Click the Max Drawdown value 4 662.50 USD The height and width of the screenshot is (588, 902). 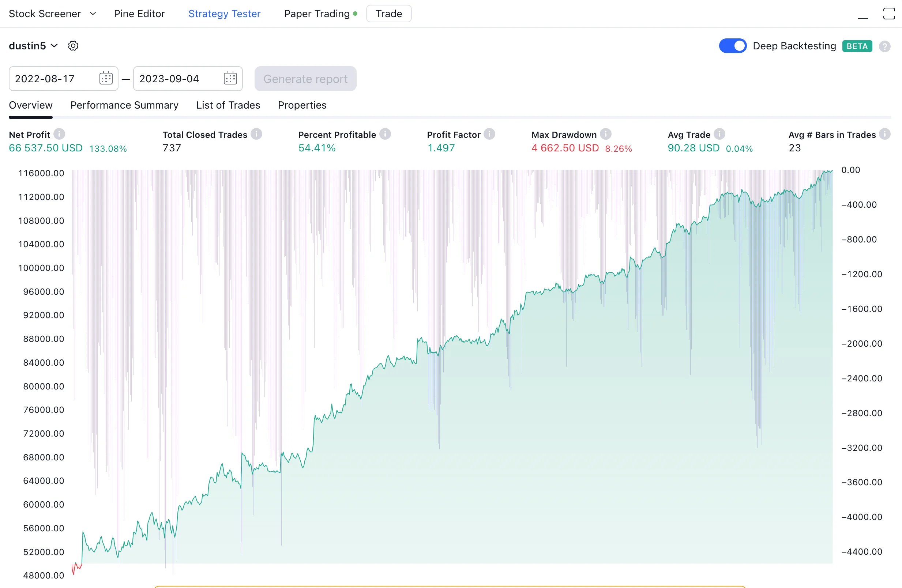[565, 148]
